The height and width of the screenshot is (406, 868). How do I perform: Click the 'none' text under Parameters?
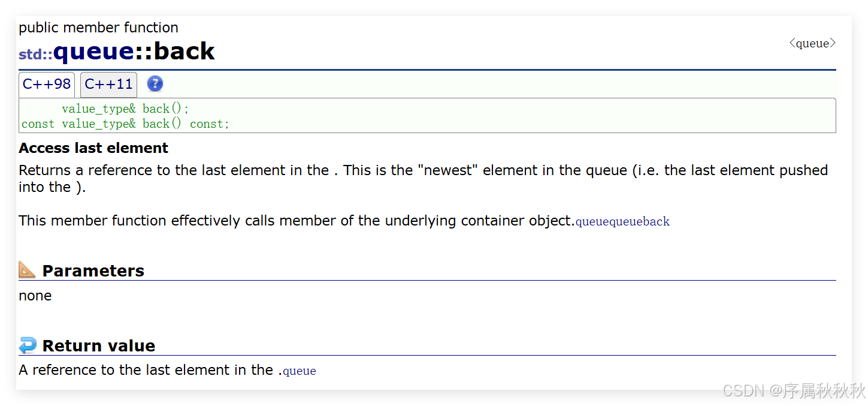[35, 296]
